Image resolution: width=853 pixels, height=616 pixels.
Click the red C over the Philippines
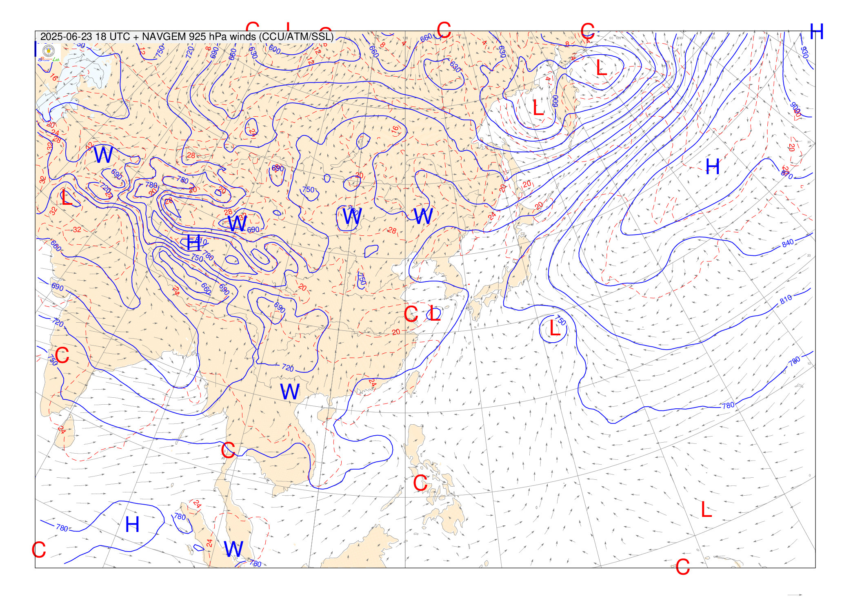pyautogui.click(x=420, y=483)
